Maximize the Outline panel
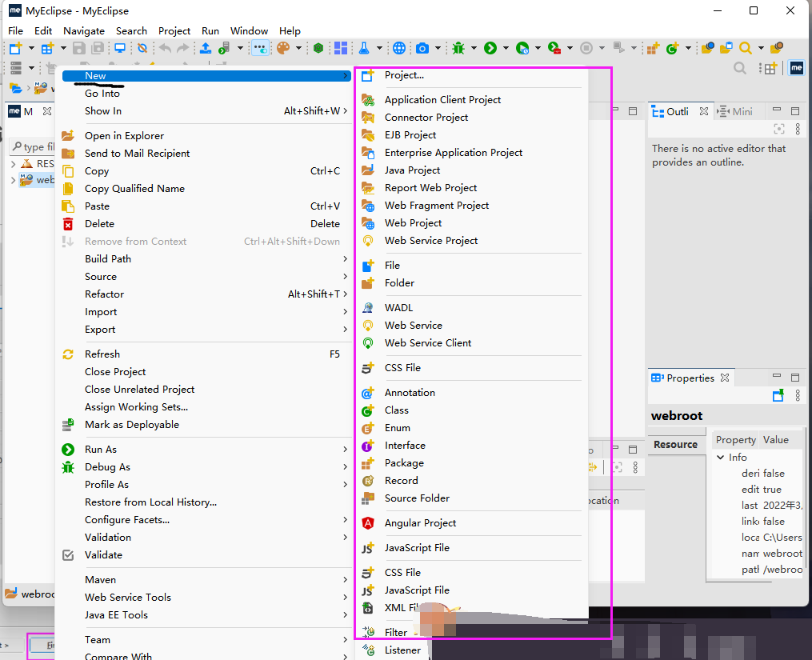The height and width of the screenshot is (660, 812). (795, 111)
